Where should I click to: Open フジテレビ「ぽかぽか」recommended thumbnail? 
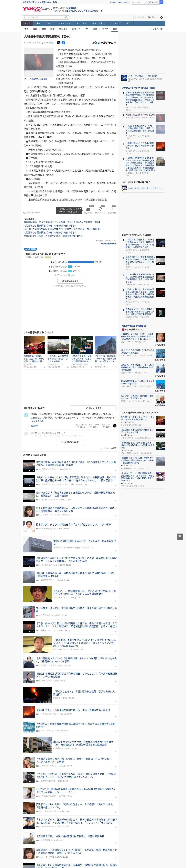pyautogui.click(x=106, y=345)
